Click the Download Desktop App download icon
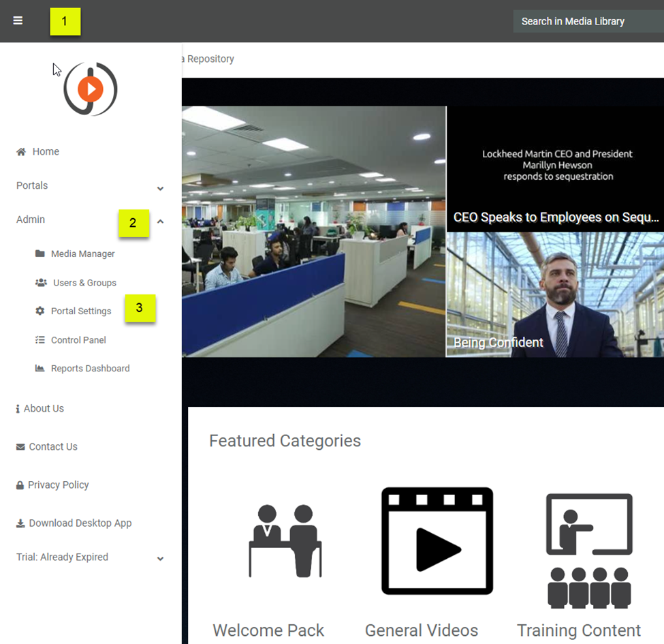The width and height of the screenshot is (664, 644). click(19, 523)
